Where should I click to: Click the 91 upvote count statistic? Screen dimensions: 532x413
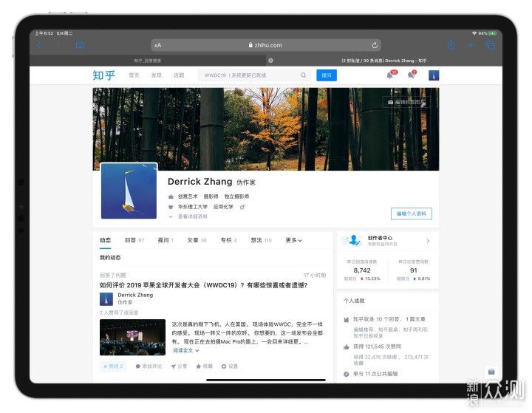pyautogui.click(x=413, y=270)
